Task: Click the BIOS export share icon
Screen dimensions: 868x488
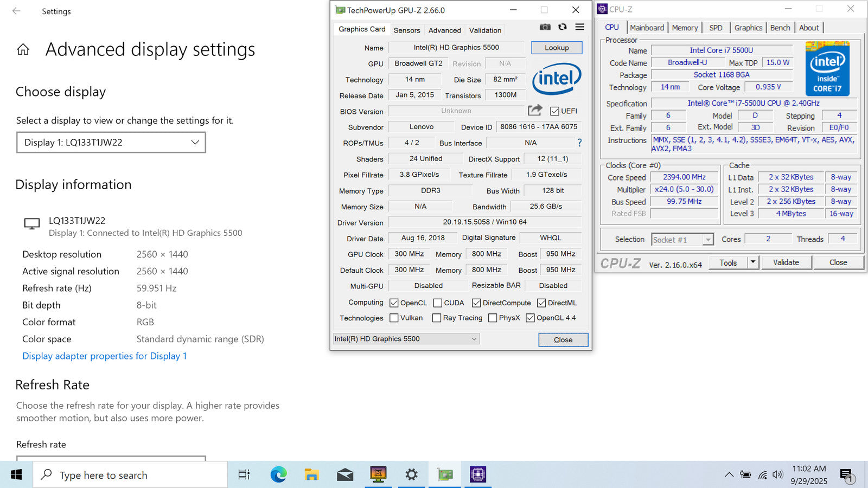Action: (x=535, y=111)
